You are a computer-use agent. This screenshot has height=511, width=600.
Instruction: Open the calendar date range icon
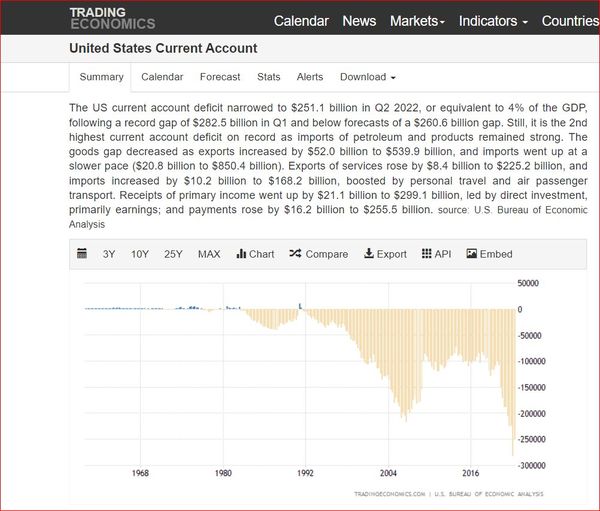(83, 254)
